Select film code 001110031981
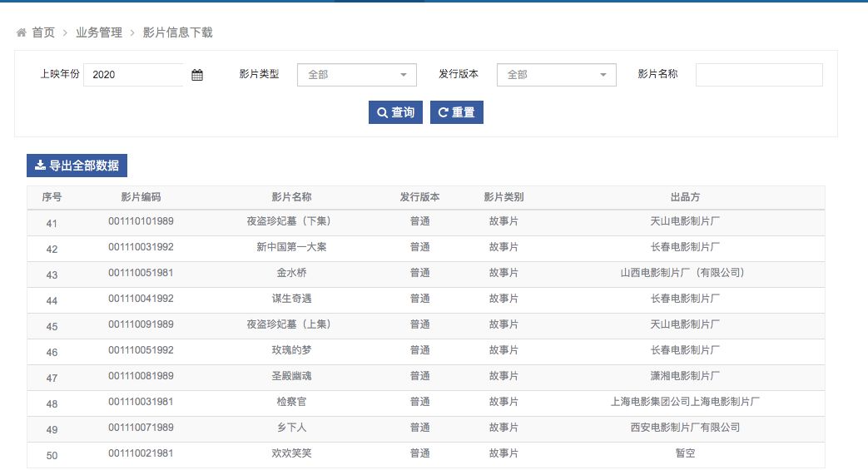 pyautogui.click(x=141, y=401)
